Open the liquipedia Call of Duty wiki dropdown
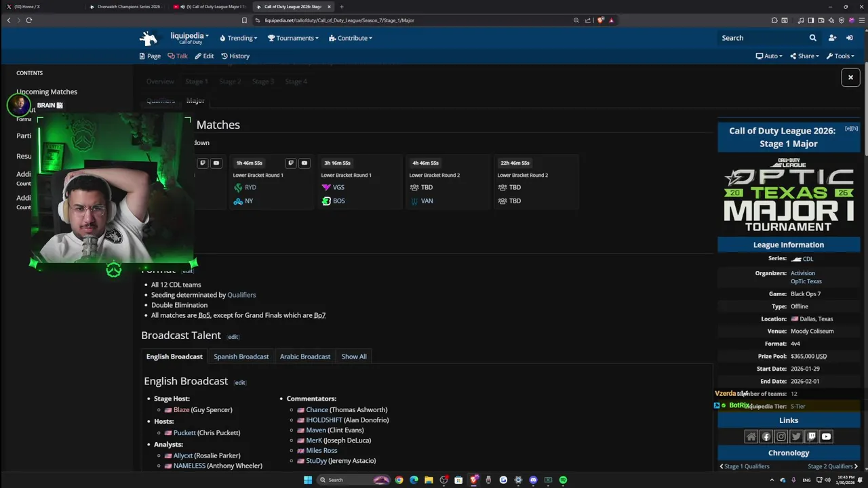Image resolution: width=868 pixels, height=488 pixels. [189, 38]
